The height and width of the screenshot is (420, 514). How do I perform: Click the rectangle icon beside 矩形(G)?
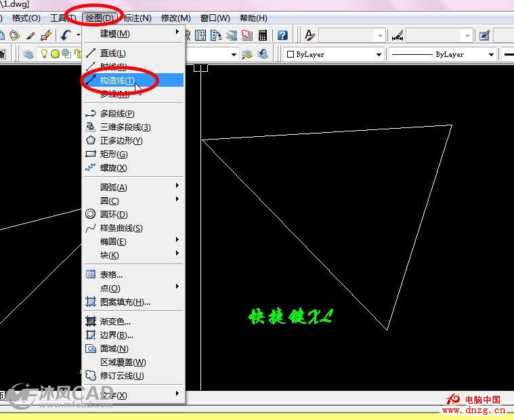click(x=91, y=154)
